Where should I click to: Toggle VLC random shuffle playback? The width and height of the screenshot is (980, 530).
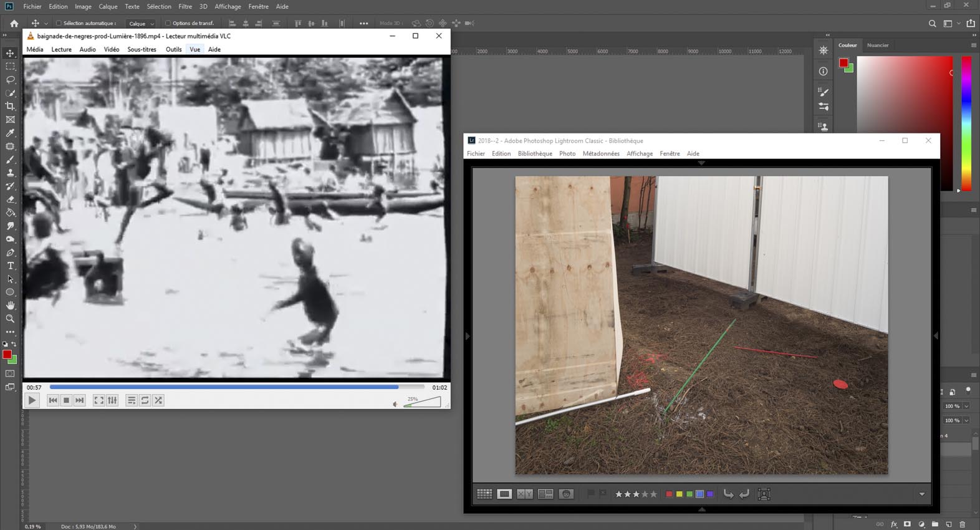click(158, 400)
